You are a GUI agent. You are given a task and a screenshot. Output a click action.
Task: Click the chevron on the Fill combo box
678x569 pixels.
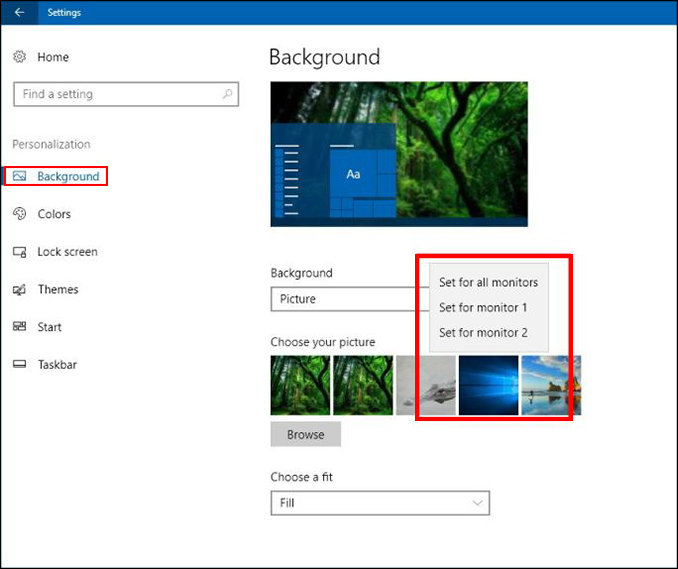pos(477,503)
